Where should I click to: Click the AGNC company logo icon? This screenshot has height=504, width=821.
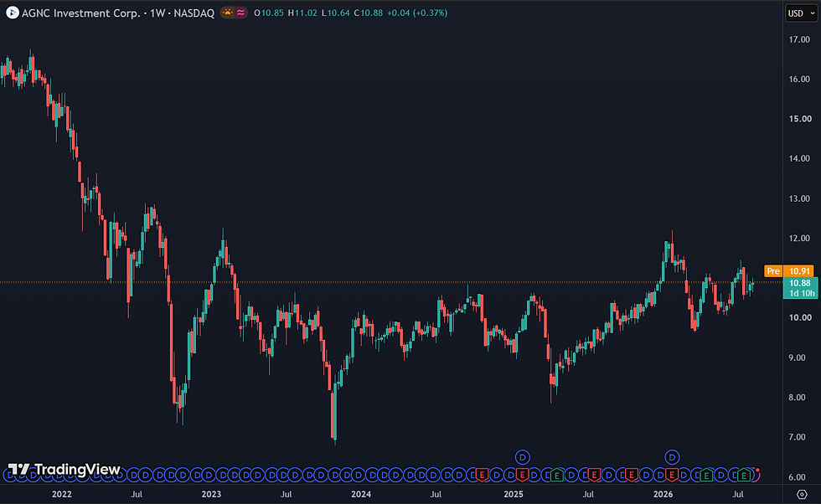pyautogui.click(x=12, y=13)
